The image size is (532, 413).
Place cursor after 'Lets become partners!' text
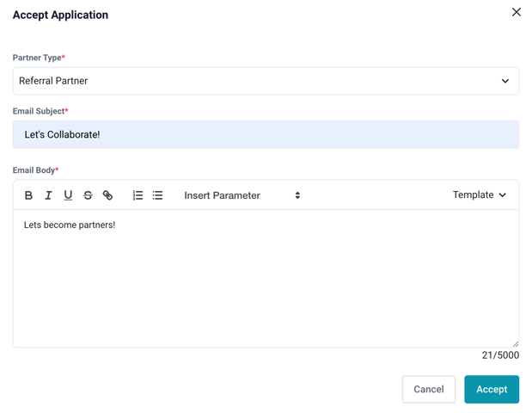(116, 225)
